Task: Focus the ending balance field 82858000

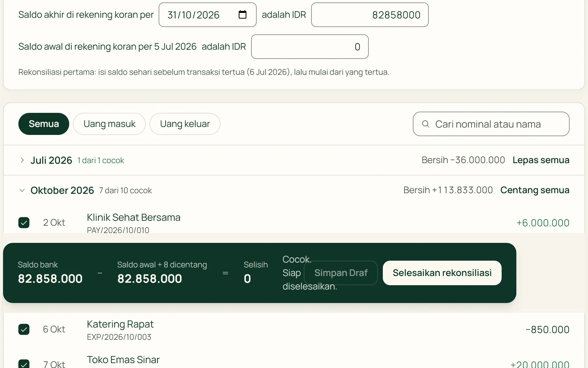Action: pos(370,15)
